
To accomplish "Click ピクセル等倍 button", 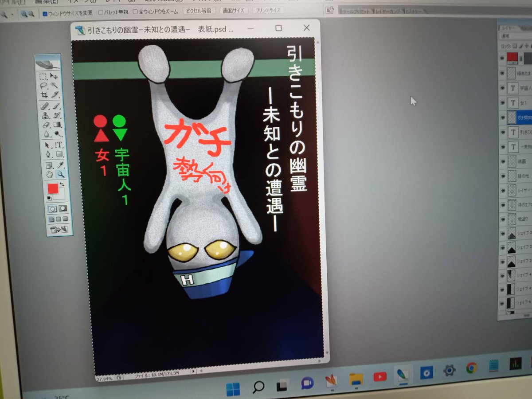I will (x=199, y=11).
